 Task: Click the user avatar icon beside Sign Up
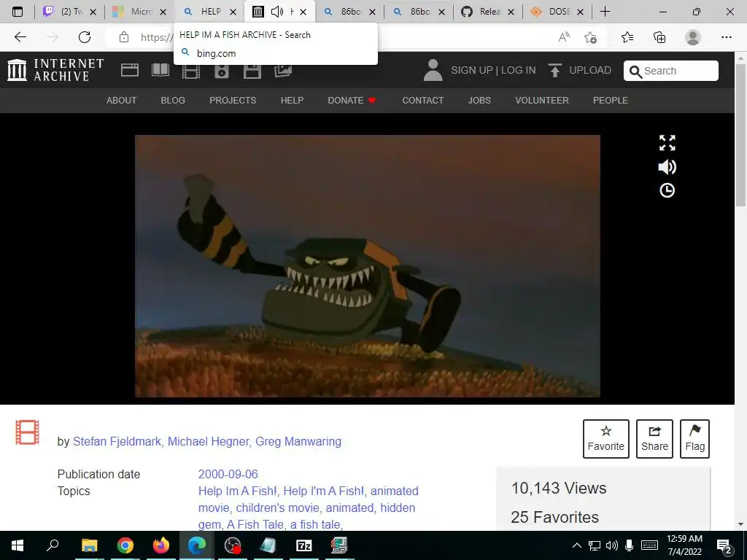(x=433, y=70)
